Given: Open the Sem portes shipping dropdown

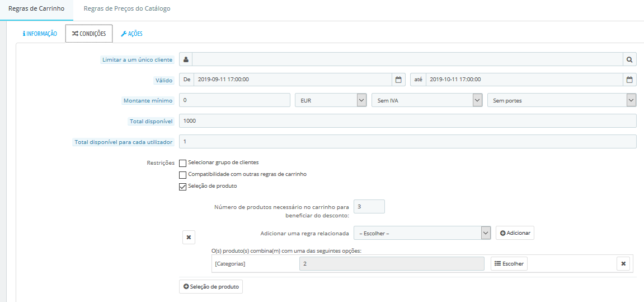Looking at the screenshot, I should coord(562,100).
